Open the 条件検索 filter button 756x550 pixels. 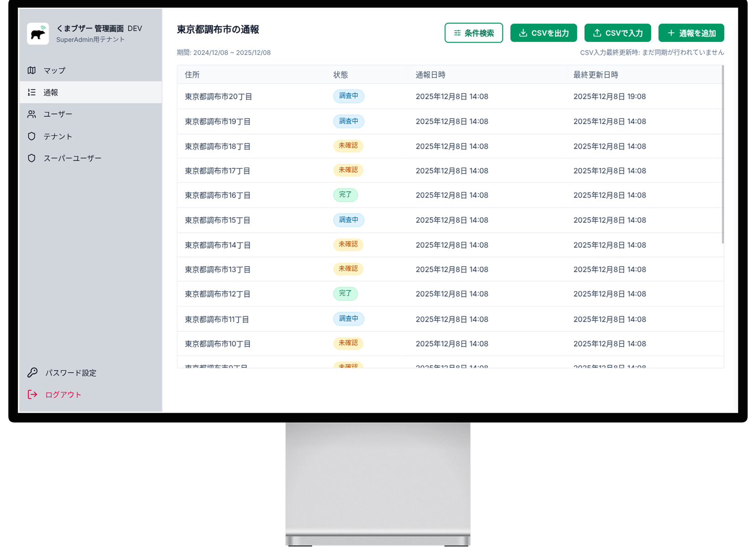pyautogui.click(x=474, y=33)
